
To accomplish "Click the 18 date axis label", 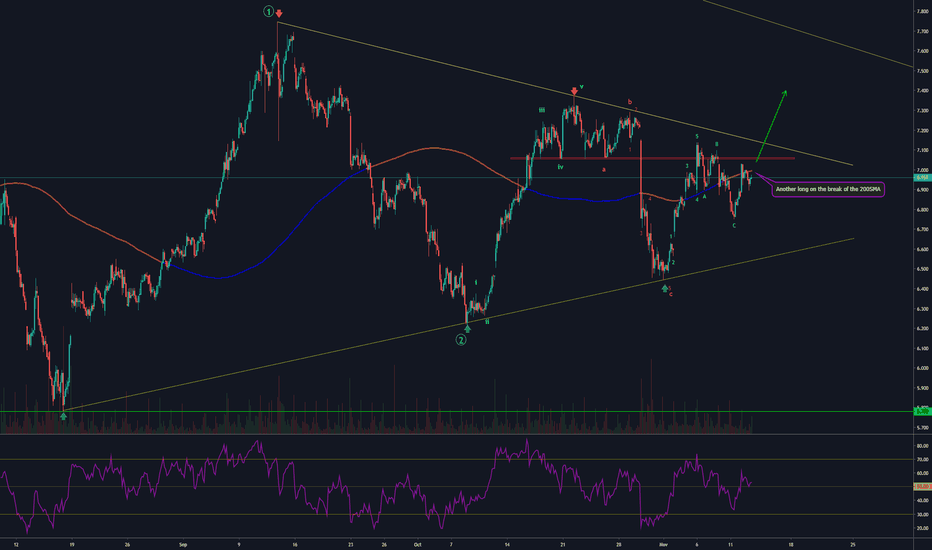I will coord(791,544).
